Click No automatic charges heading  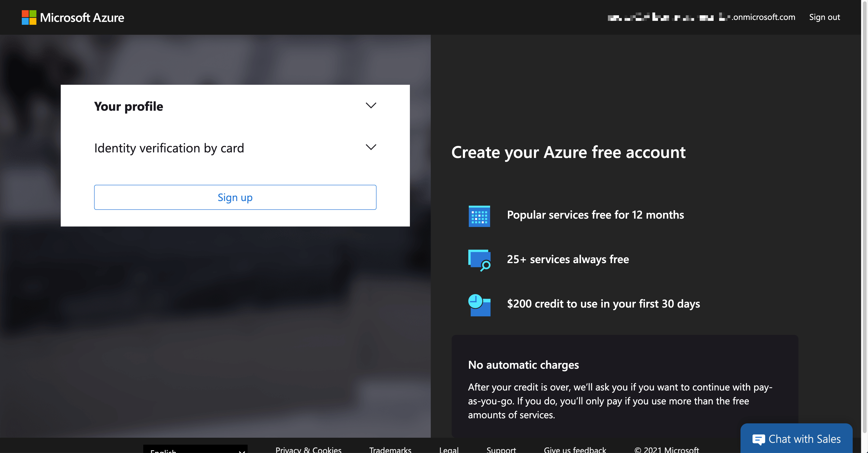(x=523, y=365)
